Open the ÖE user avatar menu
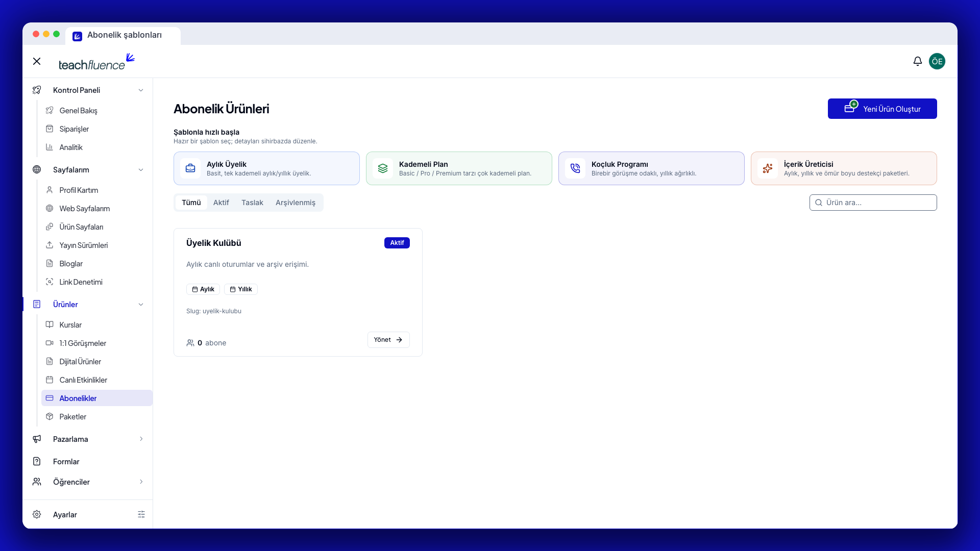Image resolution: width=980 pixels, height=551 pixels. 937,61
